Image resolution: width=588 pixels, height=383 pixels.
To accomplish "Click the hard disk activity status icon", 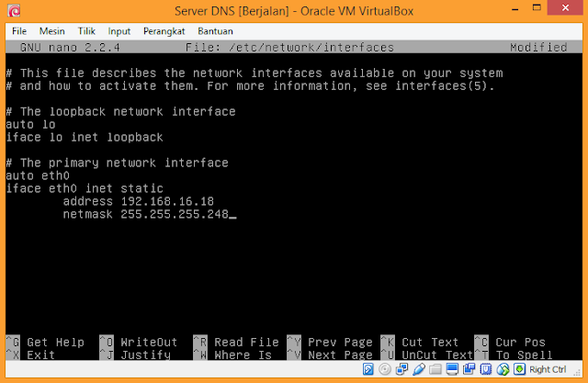I will pos(368,369).
